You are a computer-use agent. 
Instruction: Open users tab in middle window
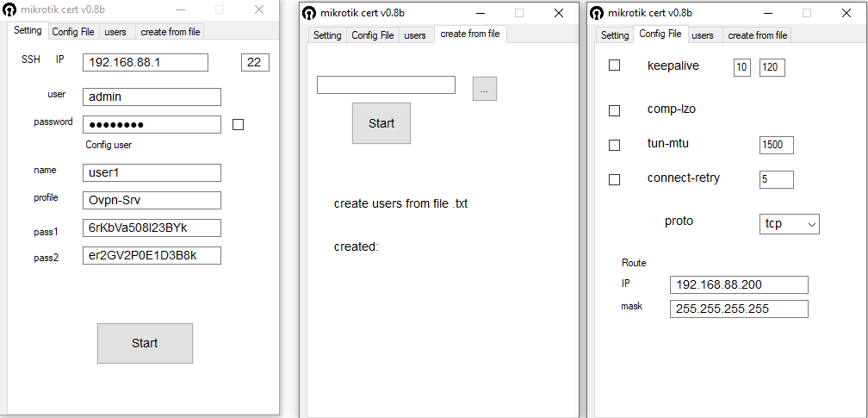click(415, 35)
